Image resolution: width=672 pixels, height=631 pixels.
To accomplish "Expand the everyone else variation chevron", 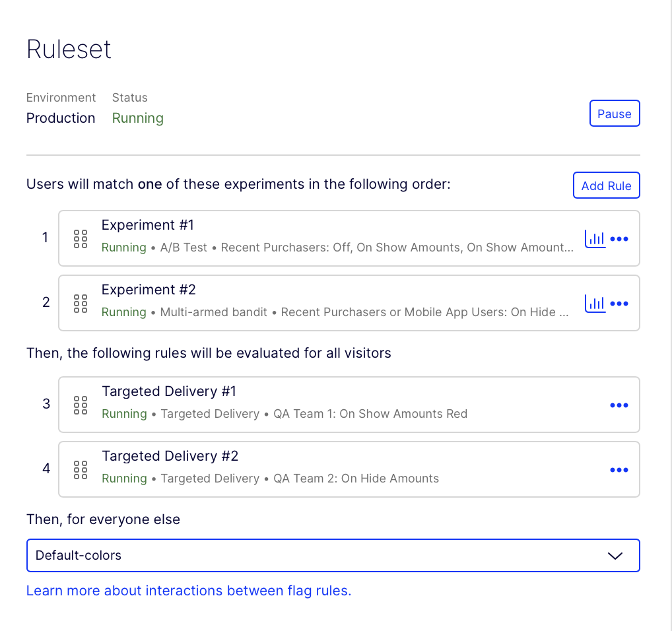I will [x=615, y=556].
